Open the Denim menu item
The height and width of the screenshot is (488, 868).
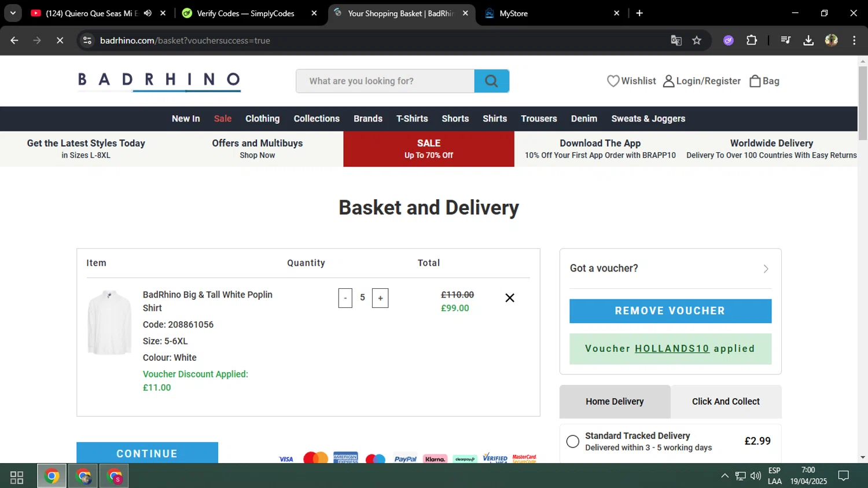(584, 119)
